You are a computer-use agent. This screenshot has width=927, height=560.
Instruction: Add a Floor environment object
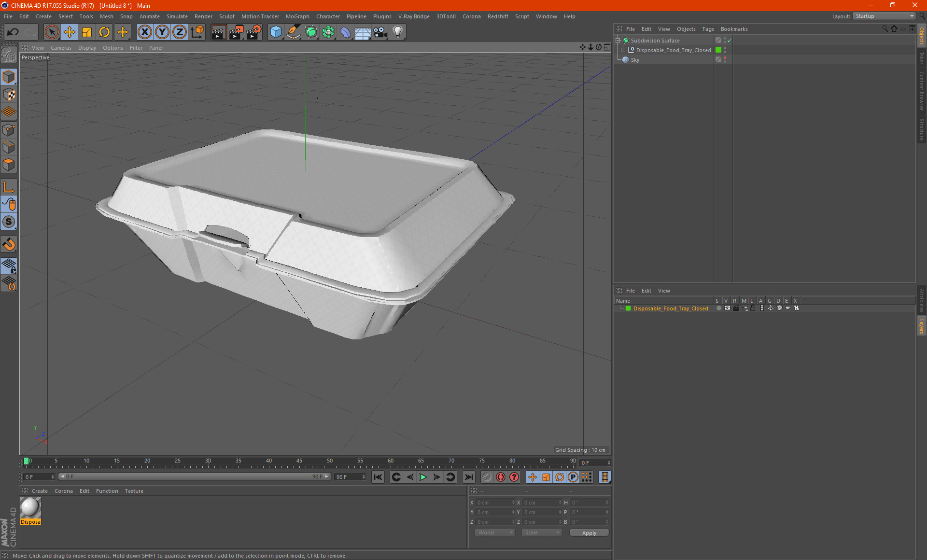point(363,32)
